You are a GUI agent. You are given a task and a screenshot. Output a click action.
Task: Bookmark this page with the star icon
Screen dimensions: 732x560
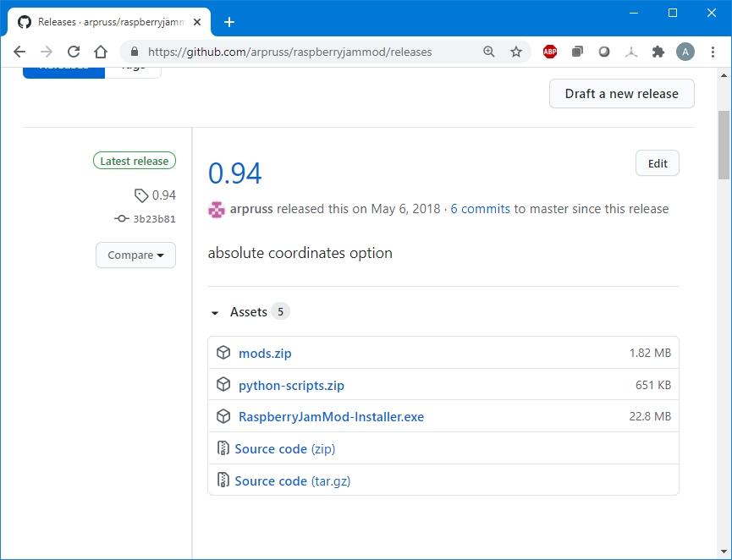point(516,52)
